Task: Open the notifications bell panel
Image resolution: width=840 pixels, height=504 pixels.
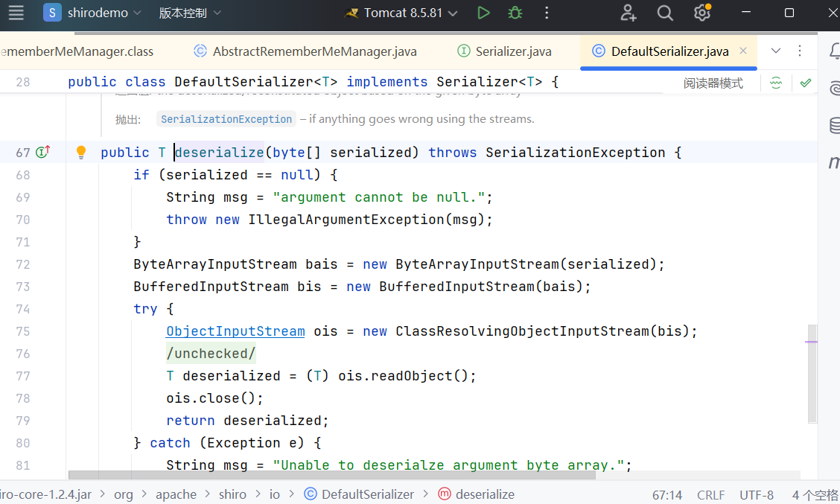Action: coord(834,51)
